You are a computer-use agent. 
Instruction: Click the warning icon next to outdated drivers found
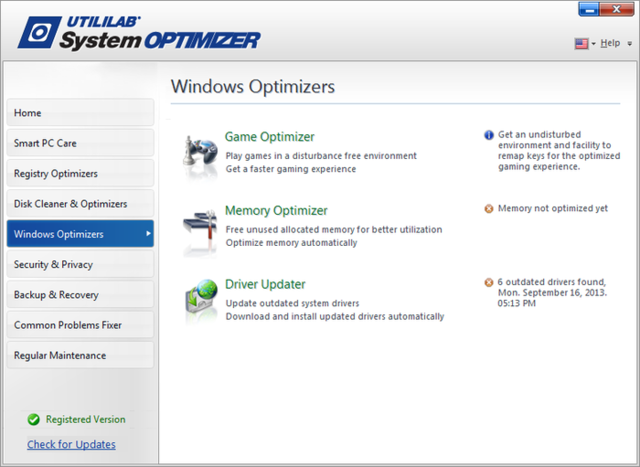[489, 282]
